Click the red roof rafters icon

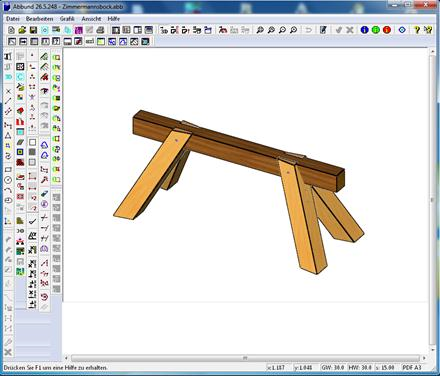coord(44,77)
